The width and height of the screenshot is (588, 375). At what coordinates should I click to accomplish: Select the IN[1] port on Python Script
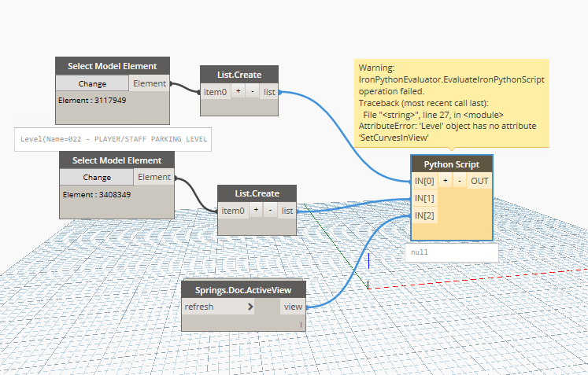[424, 198]
